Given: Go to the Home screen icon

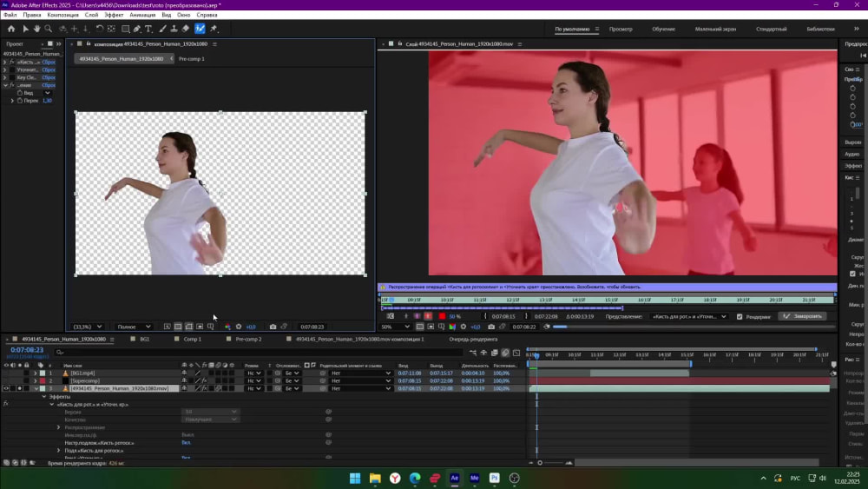Looking at the screenshot, I should point(11,29).
